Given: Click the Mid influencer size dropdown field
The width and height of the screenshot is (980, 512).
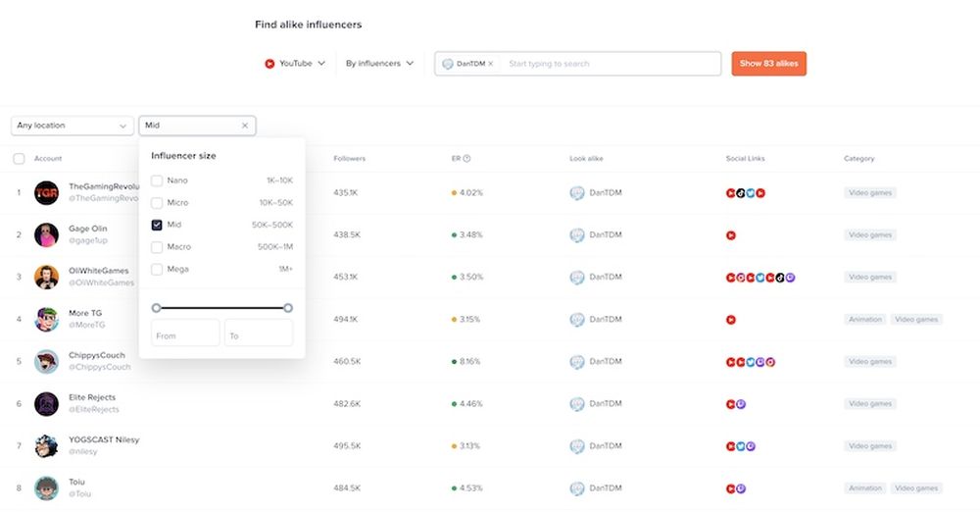Looking at the screenshot, I should click(x=197, y=126).
